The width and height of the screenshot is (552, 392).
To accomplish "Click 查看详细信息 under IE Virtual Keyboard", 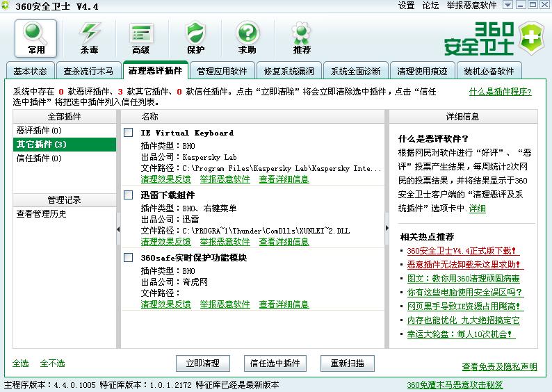I will [x=284, y=179].
